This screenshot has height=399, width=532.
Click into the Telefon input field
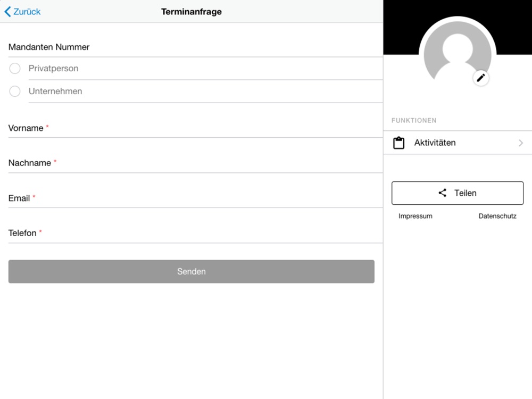(195, 233)
